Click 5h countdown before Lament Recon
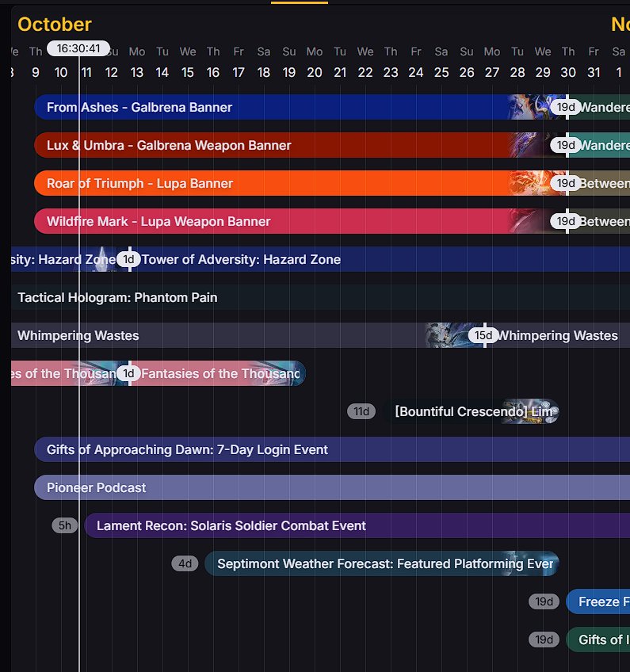This screenshot has height=672, width=630. pyautogui.click(x=65, y=525)
